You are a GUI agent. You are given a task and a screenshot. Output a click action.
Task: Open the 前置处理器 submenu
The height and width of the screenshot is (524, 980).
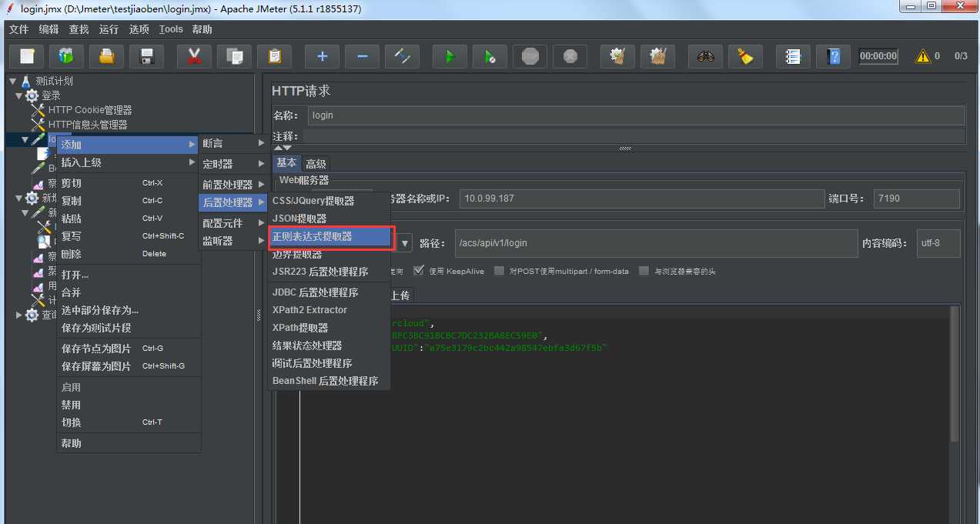click(233, 185)
